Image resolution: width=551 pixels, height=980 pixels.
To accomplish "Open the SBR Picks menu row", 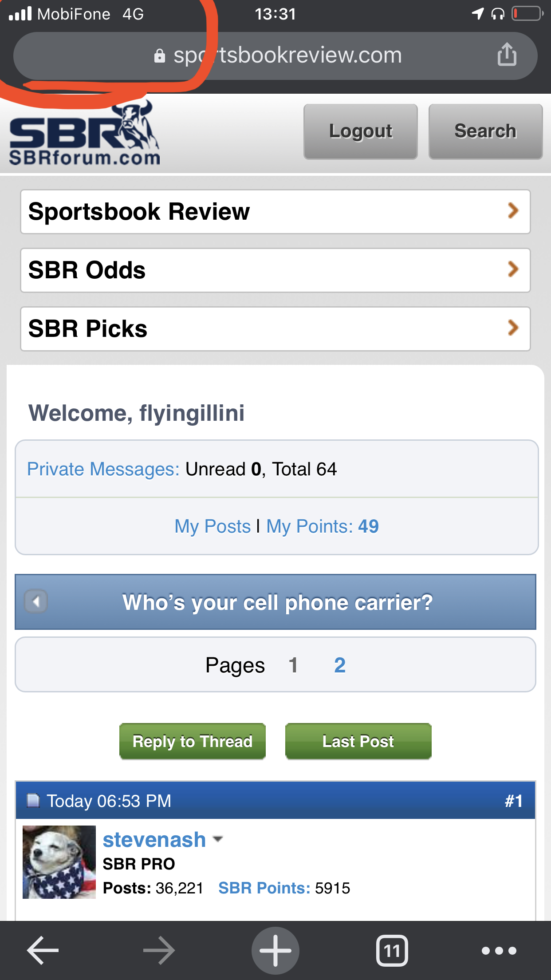I will (x=275, y=329).
